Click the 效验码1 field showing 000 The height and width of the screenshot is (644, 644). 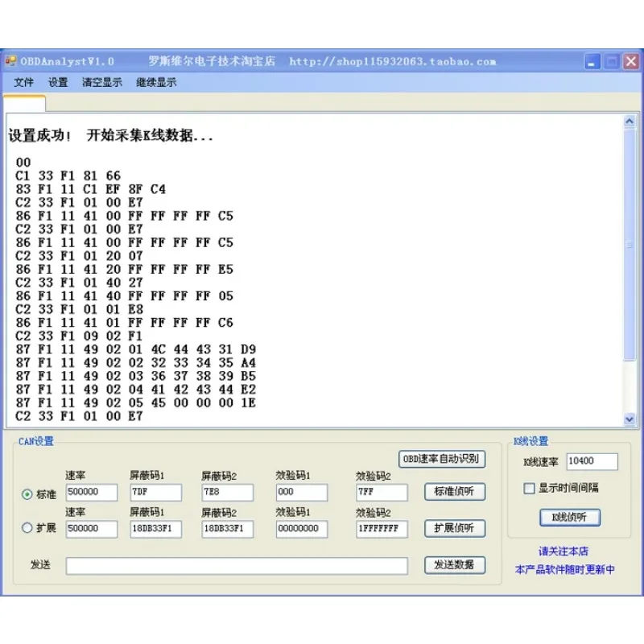click(302, 492)
